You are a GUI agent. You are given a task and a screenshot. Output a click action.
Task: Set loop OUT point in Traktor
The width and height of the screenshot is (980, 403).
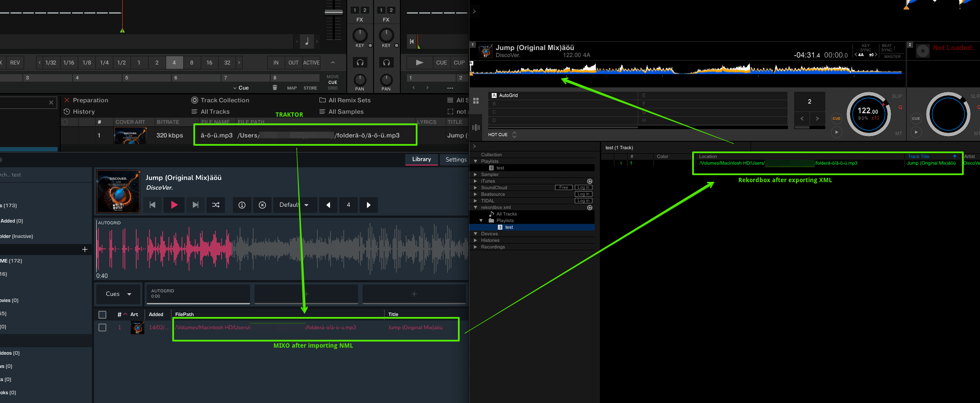coord(294,62)
